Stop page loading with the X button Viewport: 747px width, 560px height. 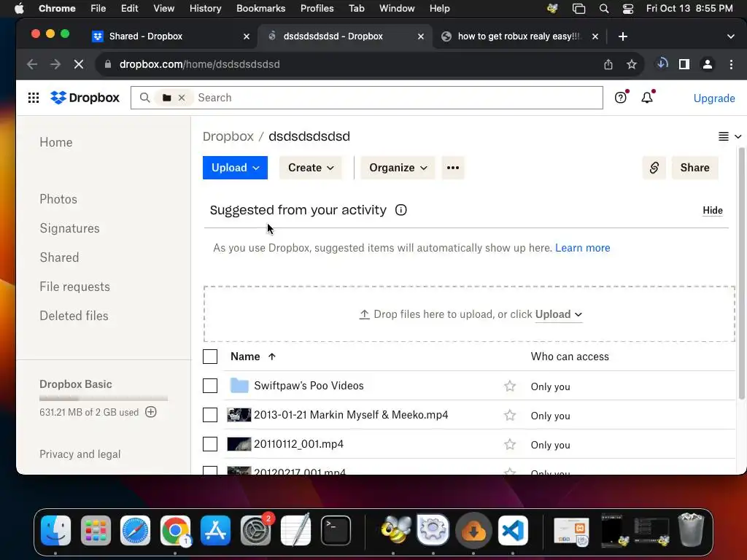(79, 64)
